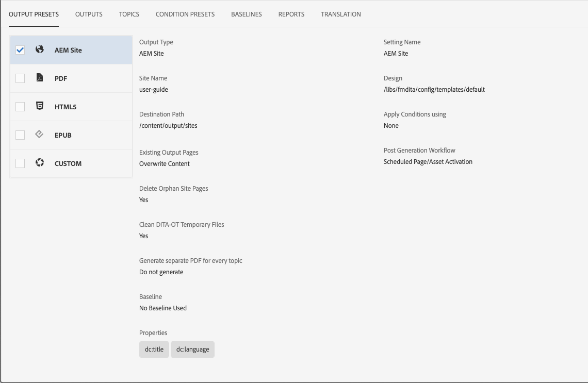Switch to the Baselines tab
The image size is (588, 383).
(247, 14)
